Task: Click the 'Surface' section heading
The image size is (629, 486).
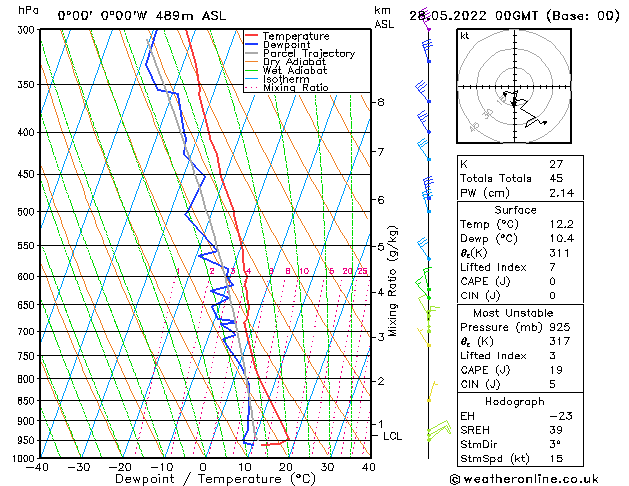Action: click(515, 210)
